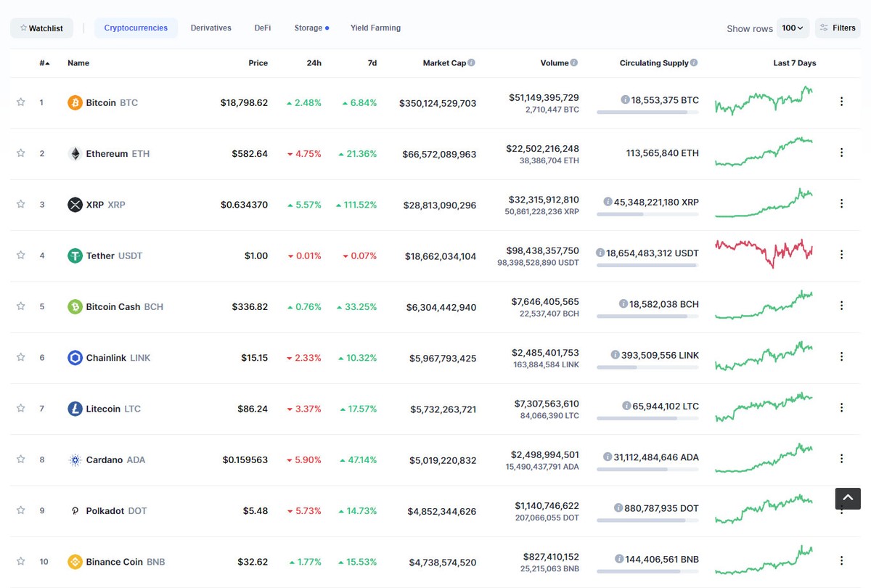Viewport: 871px width, 588px height.
Task: Open the three-dot options menu for Bitcoin
Action: pos(841,102)
